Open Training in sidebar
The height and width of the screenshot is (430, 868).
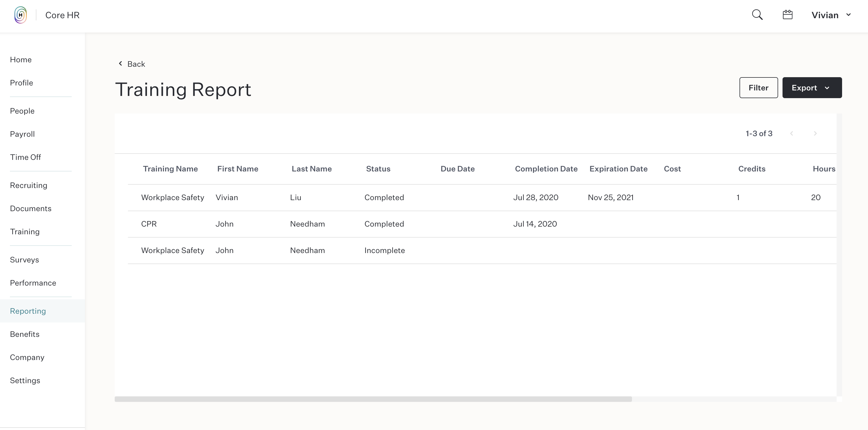25,232
